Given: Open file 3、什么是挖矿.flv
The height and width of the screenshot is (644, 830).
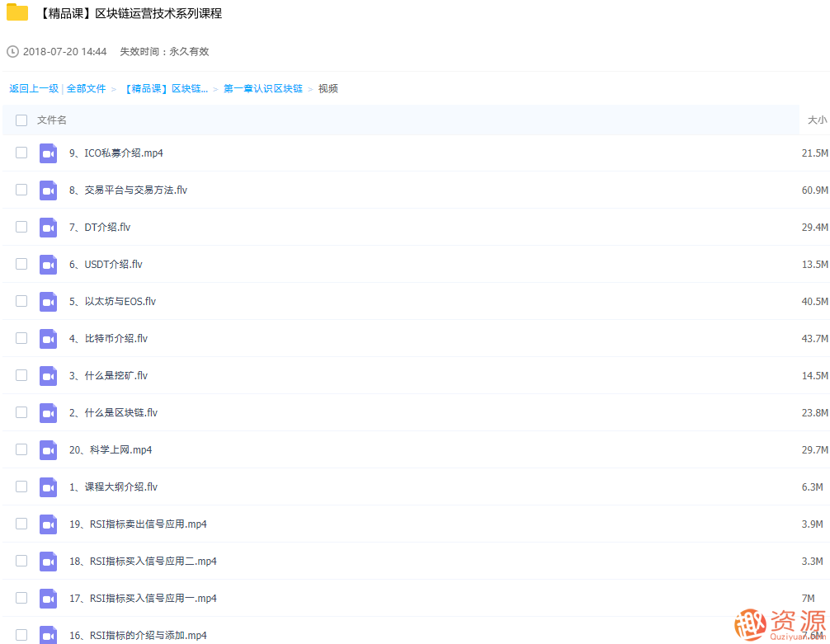Looking at the screenshot, I should click(x=108, y=376).
